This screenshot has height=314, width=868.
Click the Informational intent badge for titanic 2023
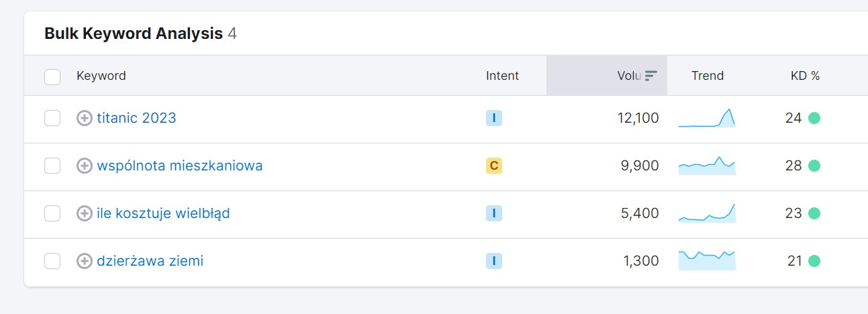pos(494,119)
